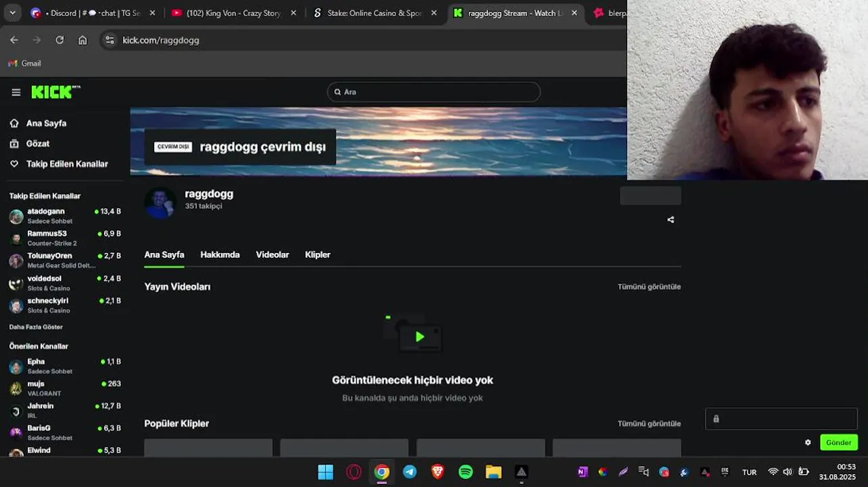Open Epha recommended channel
Viewport: 868px width, 487px height.
[65, 366]
